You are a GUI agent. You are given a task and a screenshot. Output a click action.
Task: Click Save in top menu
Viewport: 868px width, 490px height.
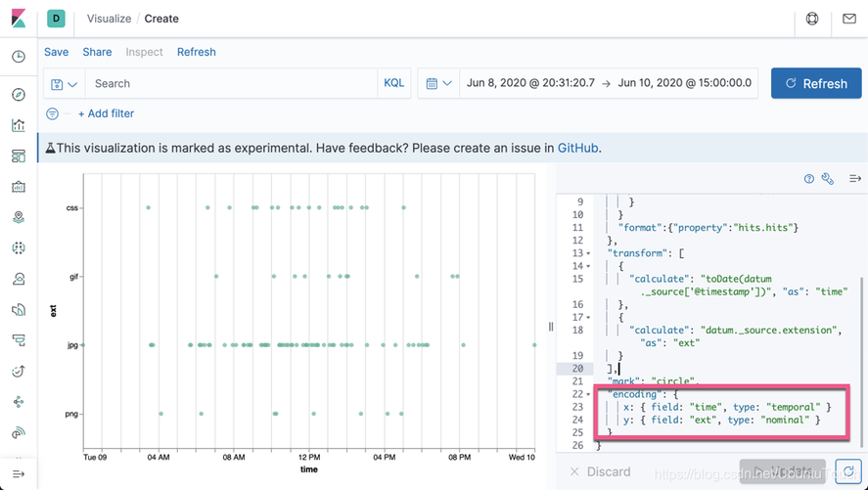[57, 52]
